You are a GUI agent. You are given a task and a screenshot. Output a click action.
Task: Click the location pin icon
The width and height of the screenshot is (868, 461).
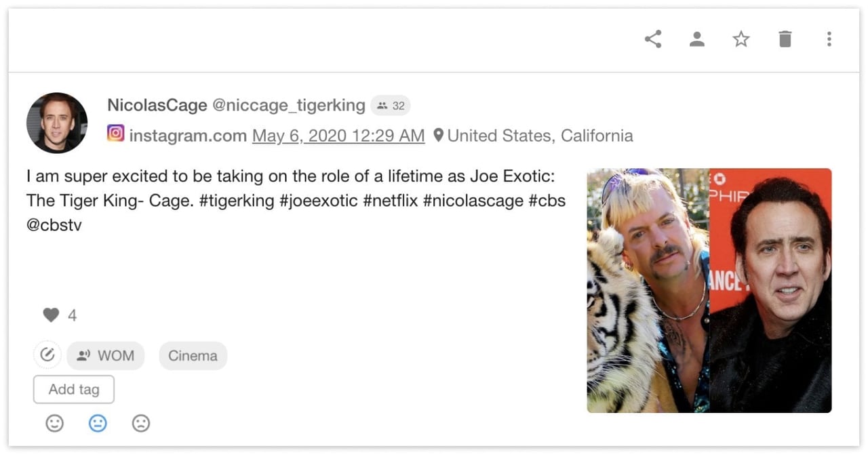(439, 136)
